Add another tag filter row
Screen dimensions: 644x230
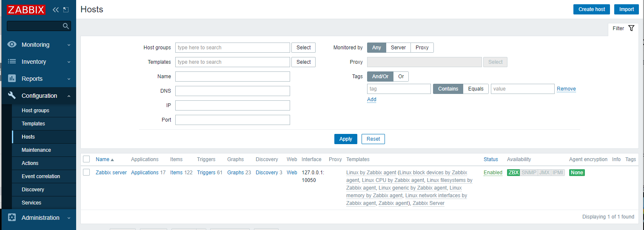click(x=372, y=99)
